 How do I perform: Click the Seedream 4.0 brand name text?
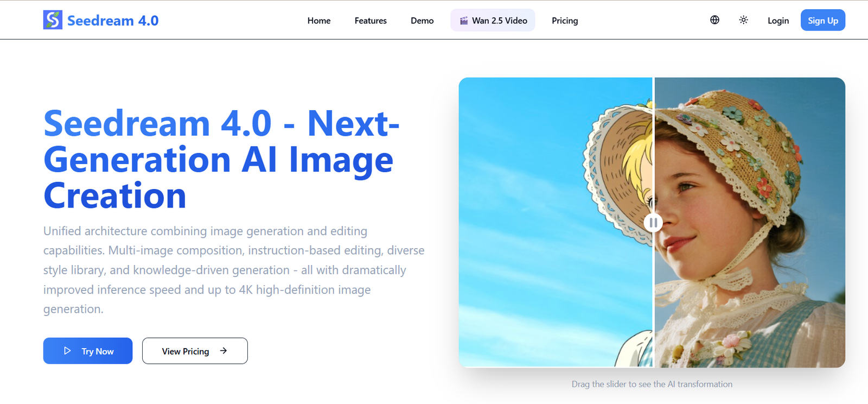113,21
